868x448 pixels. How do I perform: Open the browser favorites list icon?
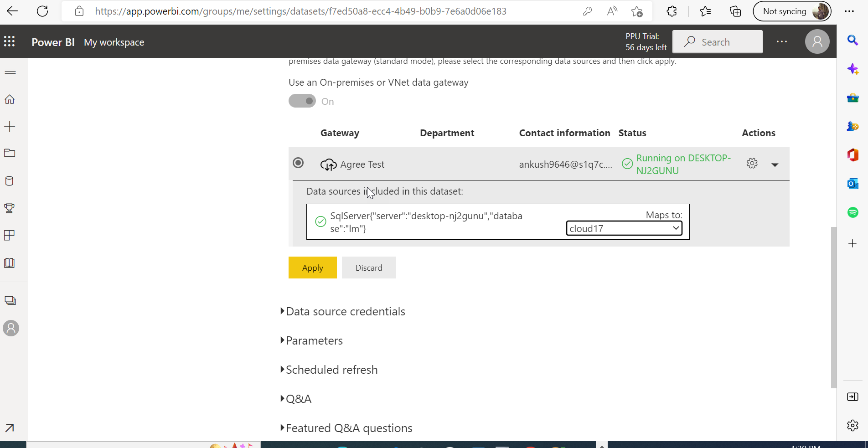[705, 11]
